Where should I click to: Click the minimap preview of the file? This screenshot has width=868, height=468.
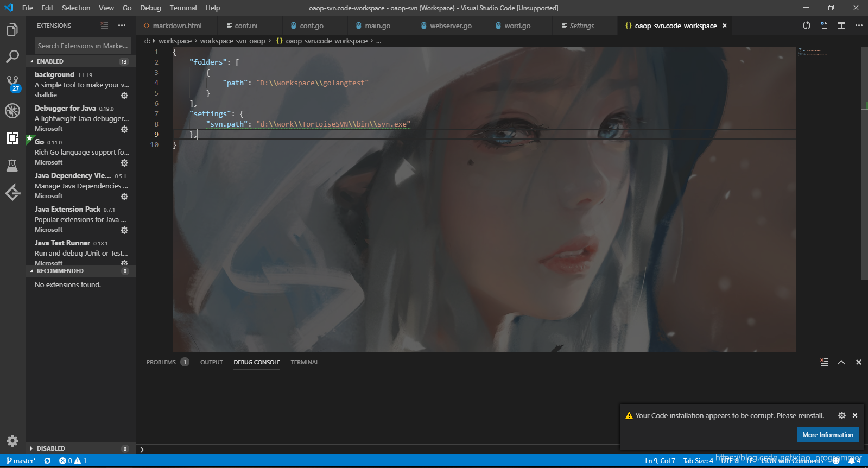(x=812, y=52)
